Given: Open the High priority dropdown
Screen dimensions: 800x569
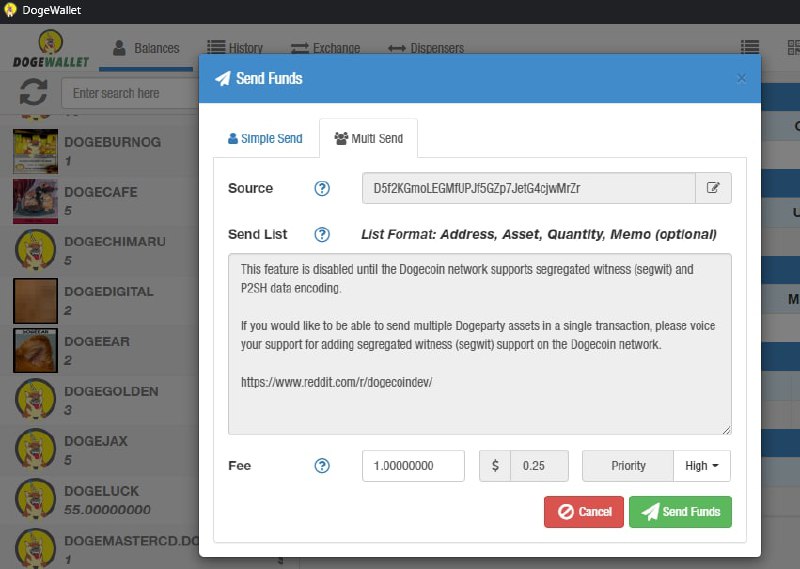Looking at the screenshot, I should 702,465.
